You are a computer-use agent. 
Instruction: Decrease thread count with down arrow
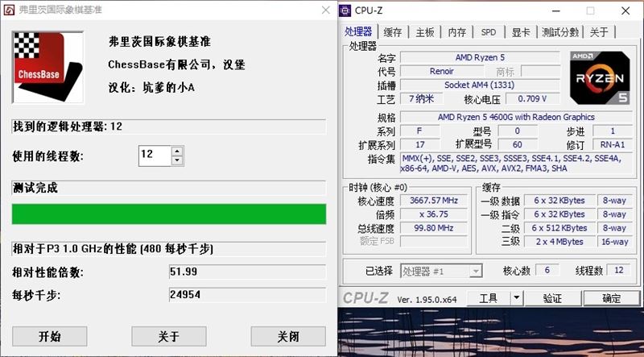pos(177,160)
